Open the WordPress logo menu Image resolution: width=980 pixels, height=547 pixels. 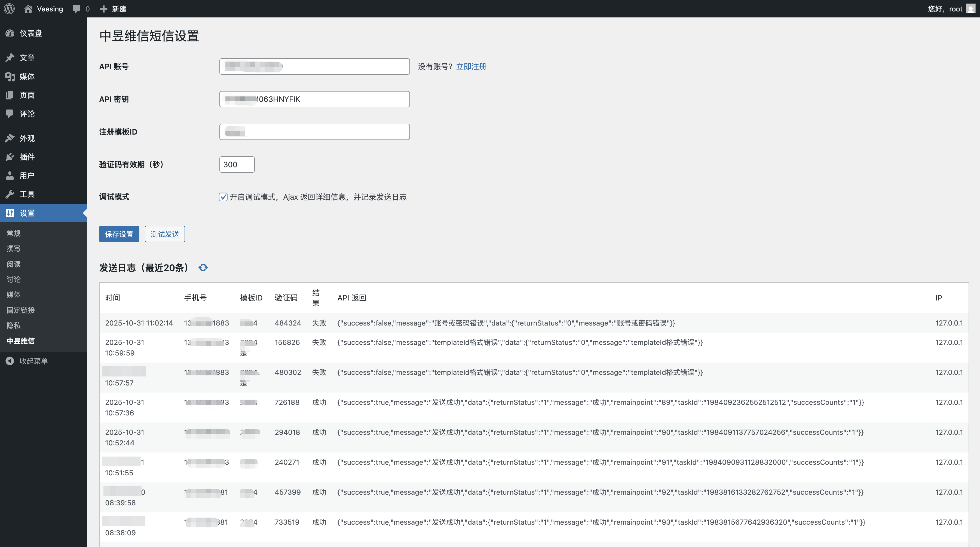point(9,9)
